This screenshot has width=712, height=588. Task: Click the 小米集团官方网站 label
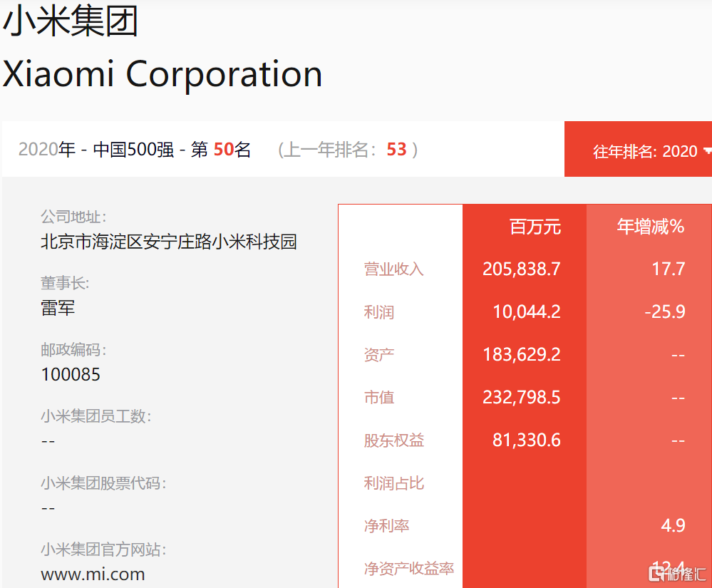pos(103,550)
